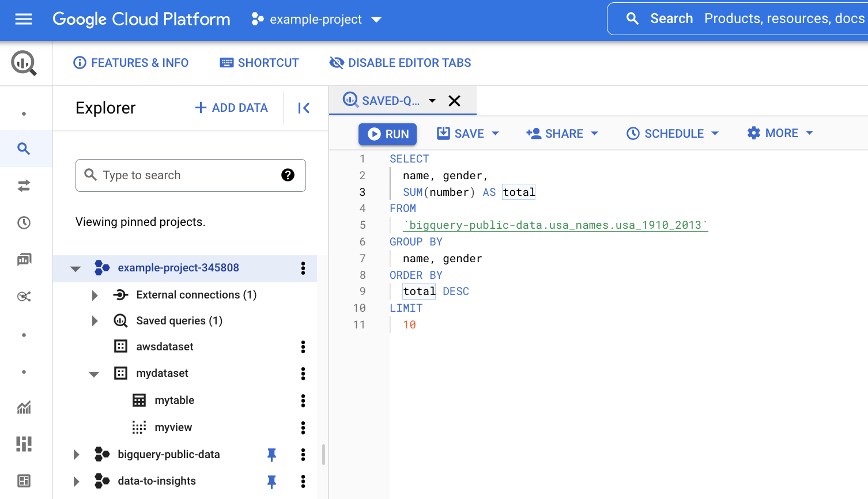Unpin the data-to-insights project
The image size is (868, 499).
(x=271, y=481)
